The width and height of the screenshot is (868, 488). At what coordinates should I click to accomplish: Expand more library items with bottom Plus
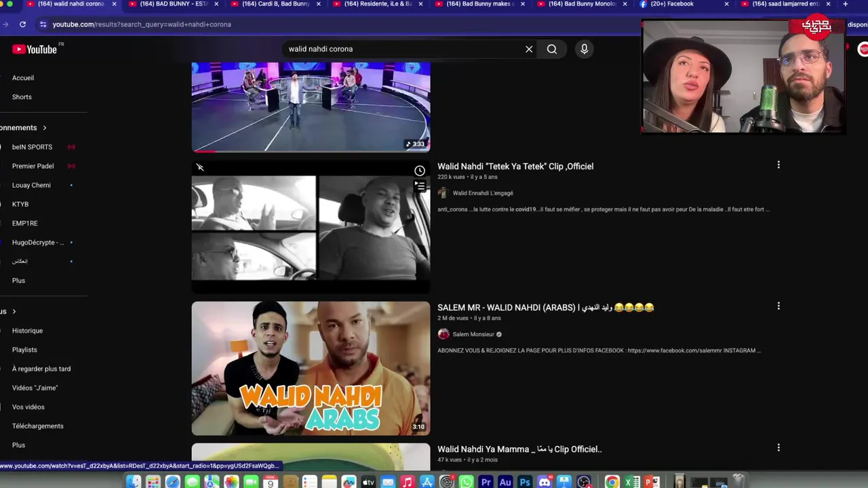(18, 445)
